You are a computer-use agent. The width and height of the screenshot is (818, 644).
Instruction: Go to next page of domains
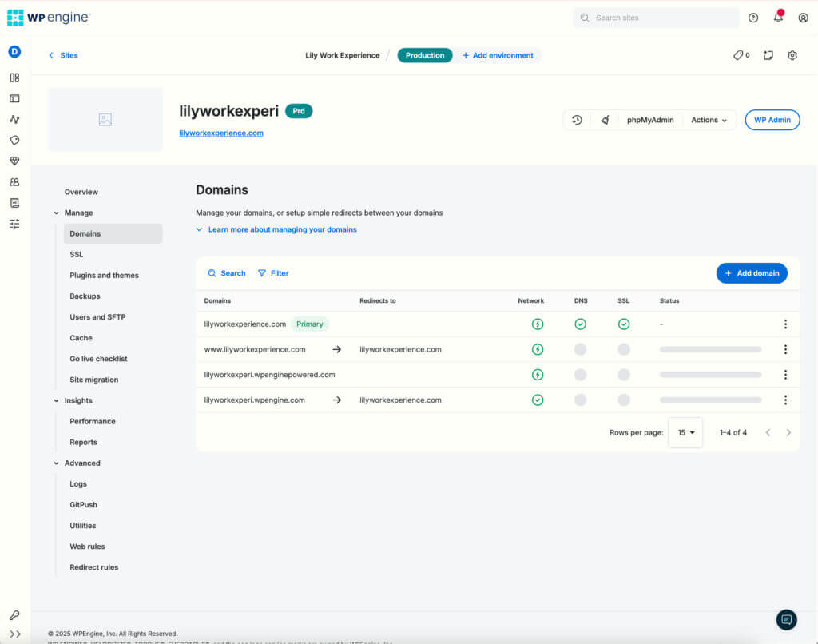788,432
